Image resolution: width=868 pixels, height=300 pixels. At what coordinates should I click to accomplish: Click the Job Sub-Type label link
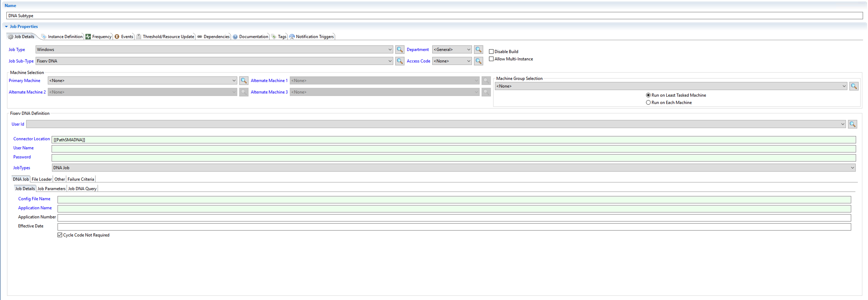coord(21,61)
